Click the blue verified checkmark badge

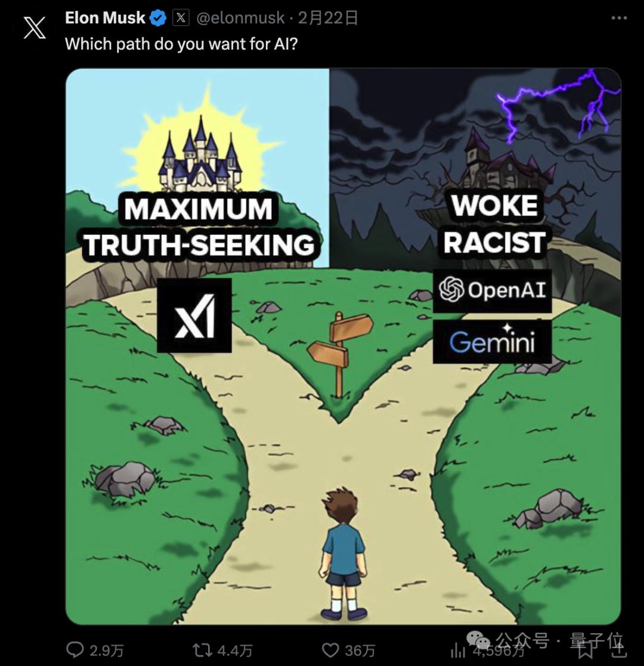tap(159, 18)
